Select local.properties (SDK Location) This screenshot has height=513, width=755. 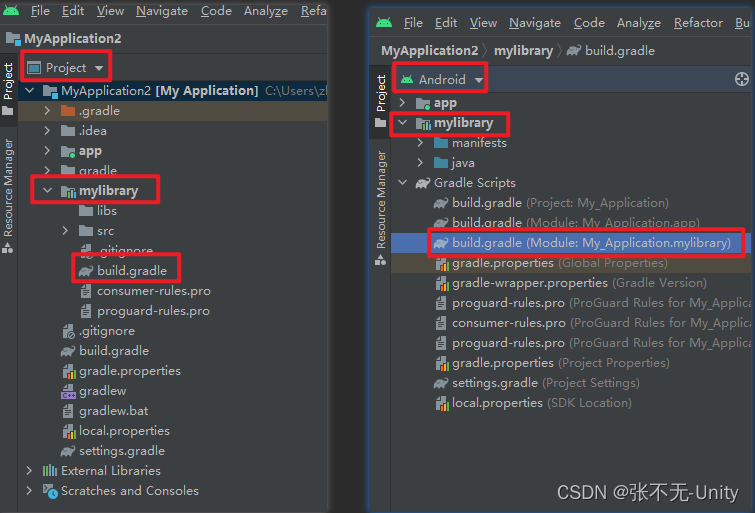(x=534, y=403)
